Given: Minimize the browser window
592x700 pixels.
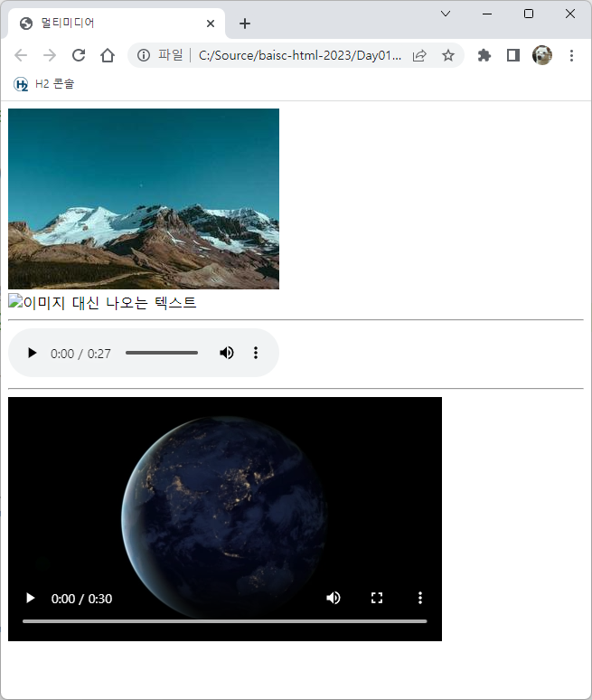Looking at the screenshot, I should coord(487,14).
